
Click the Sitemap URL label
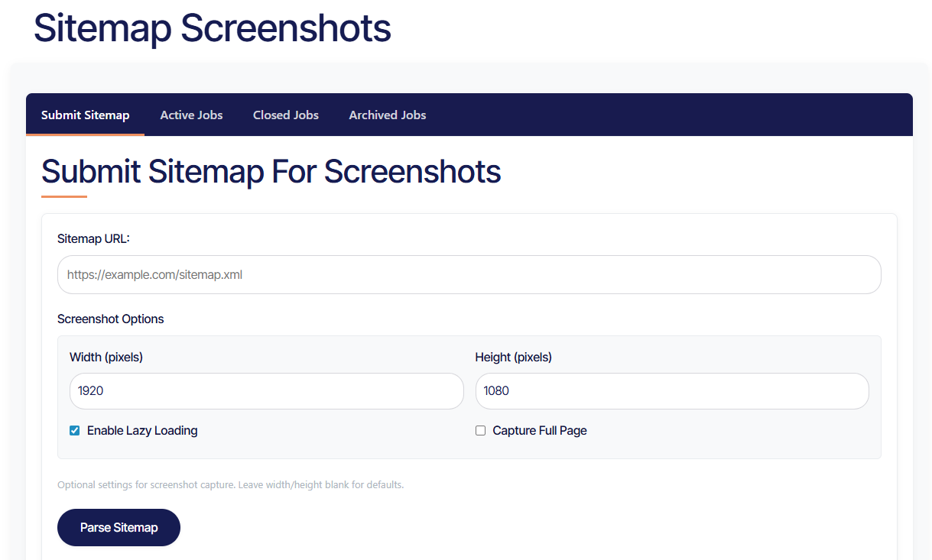click(93, 238)
